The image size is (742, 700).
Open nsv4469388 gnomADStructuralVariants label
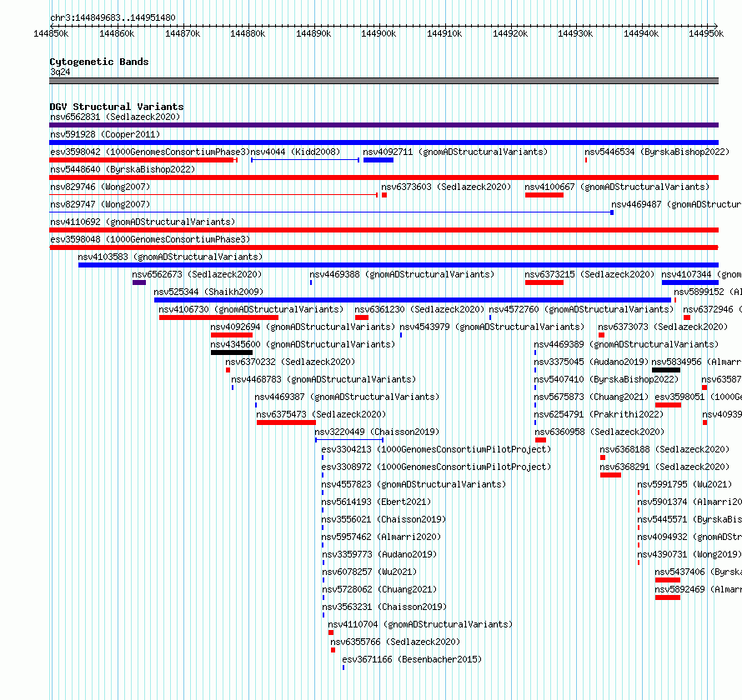tap(402, 274)
